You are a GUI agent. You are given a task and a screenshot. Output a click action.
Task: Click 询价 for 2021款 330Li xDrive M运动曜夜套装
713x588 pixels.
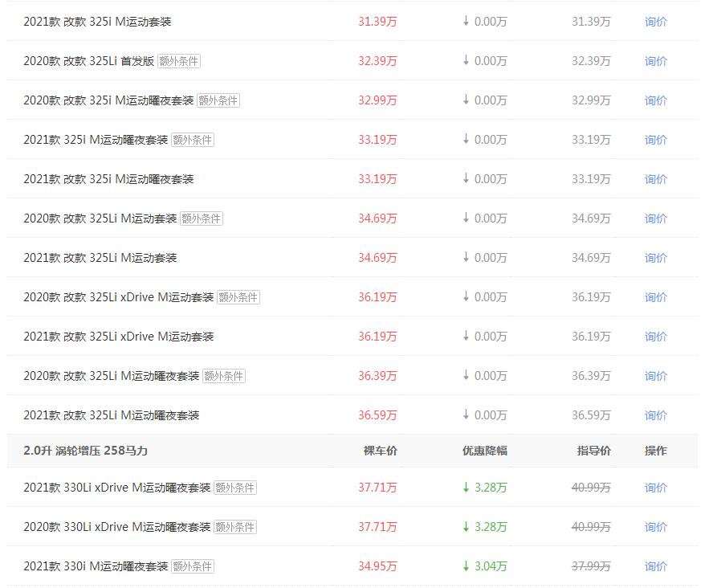[x=655, y=488]
